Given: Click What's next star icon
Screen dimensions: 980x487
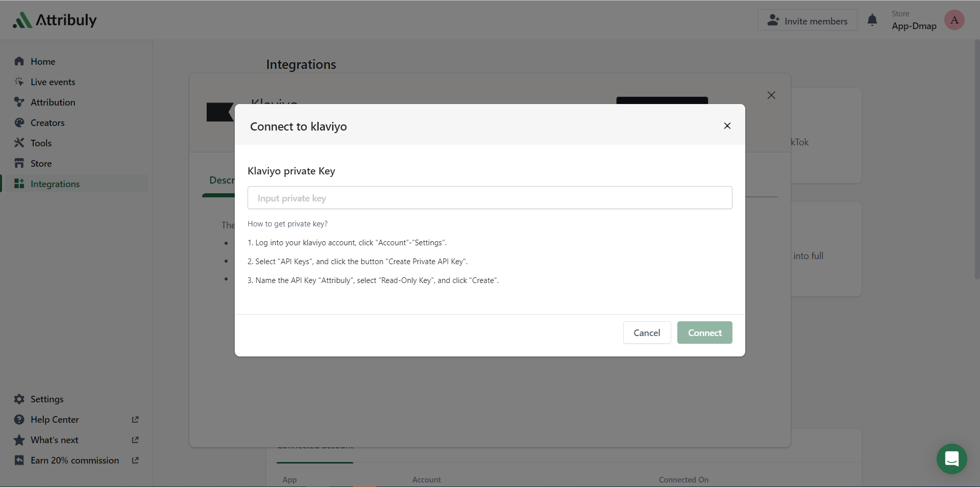Looking at the screenshot, I should 19,440.
